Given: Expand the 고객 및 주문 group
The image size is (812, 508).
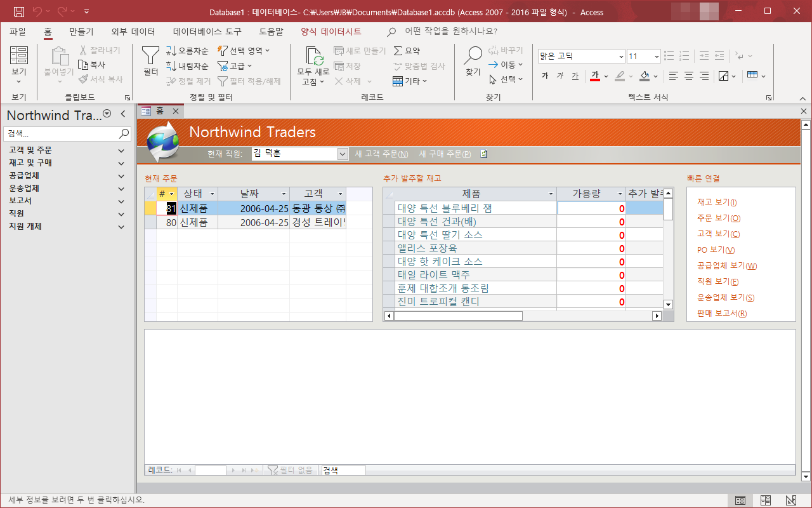Looking at the screenshot, I should [121, 150].
